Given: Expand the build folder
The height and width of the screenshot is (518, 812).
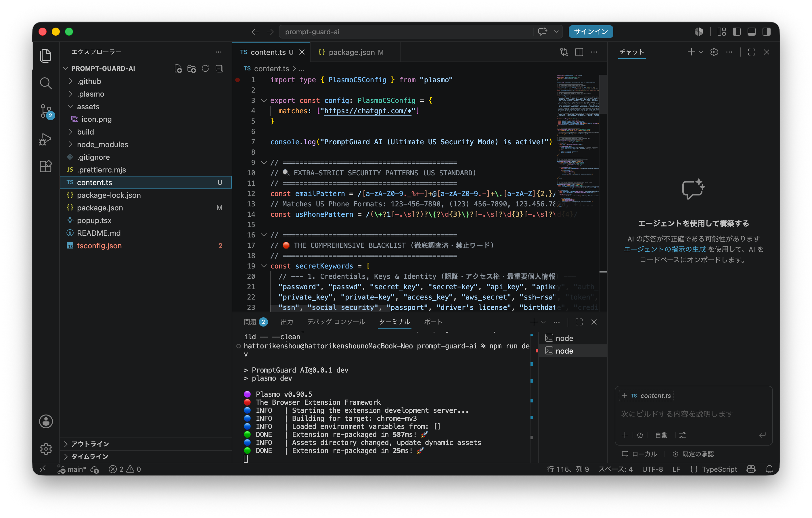Looking at the screenshot, I should click(x=146, y=132).
